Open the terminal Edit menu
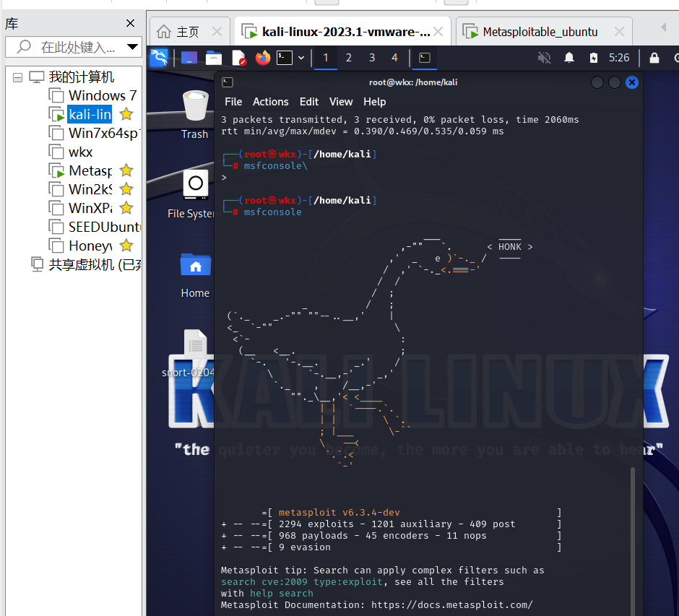 click(x=308, y=102)
